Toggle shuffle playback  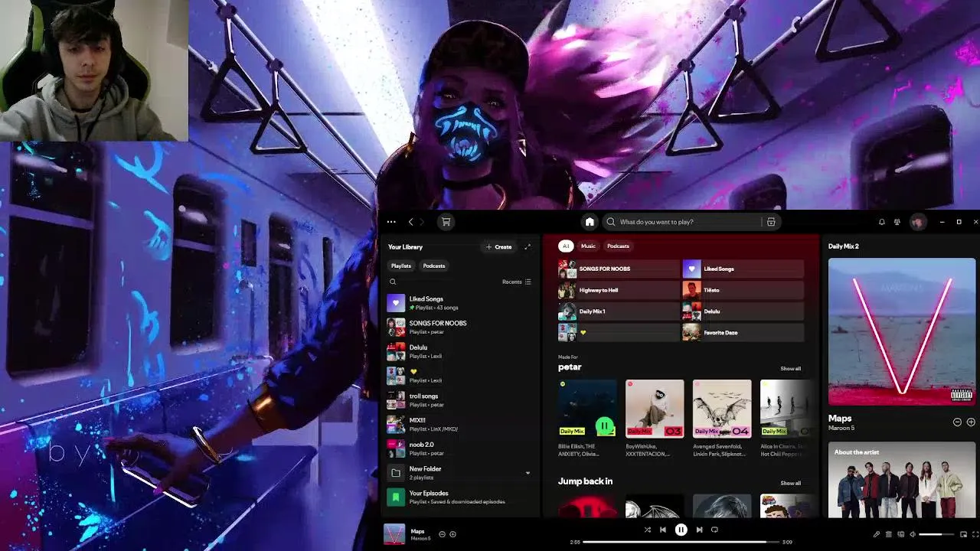tap(647, 530)
